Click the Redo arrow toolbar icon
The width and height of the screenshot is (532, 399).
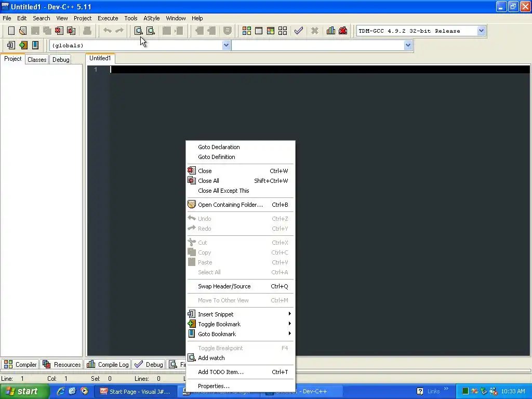pos(119,31)
